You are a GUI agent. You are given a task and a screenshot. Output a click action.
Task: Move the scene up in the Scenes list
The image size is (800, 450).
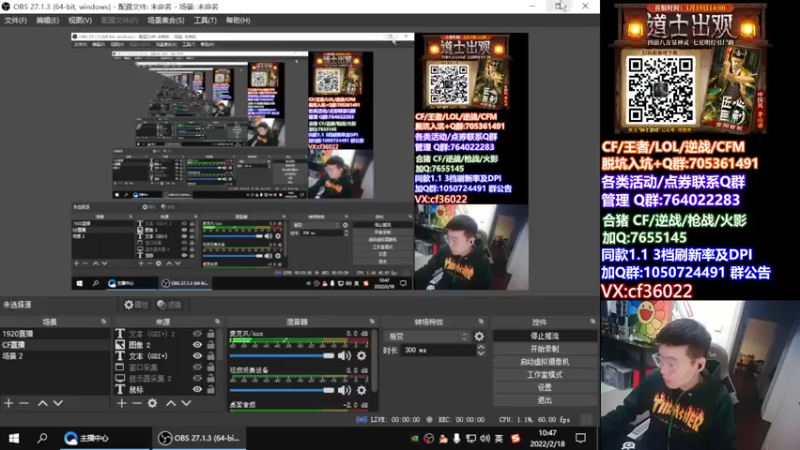coord(43,404)
